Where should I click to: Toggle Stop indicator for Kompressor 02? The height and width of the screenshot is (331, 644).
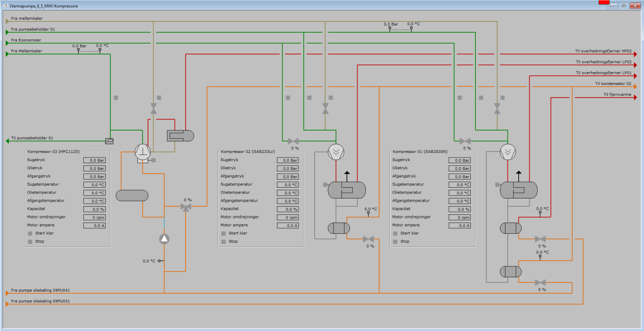coord(223,241)
